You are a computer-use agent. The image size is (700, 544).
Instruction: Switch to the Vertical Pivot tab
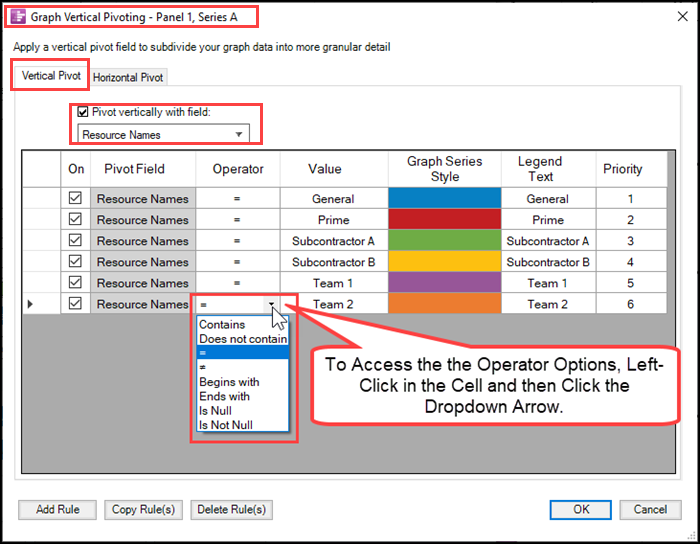pos(51,75)
